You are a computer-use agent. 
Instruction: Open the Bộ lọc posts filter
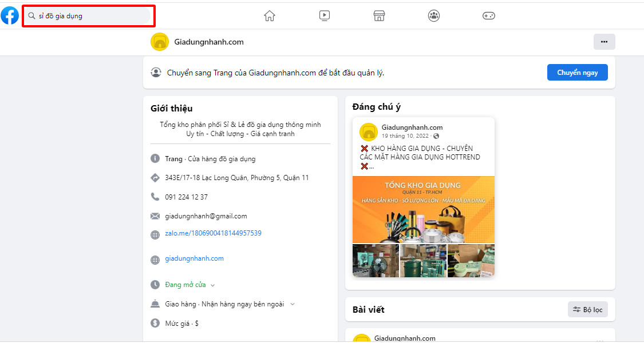pos(588,309)
